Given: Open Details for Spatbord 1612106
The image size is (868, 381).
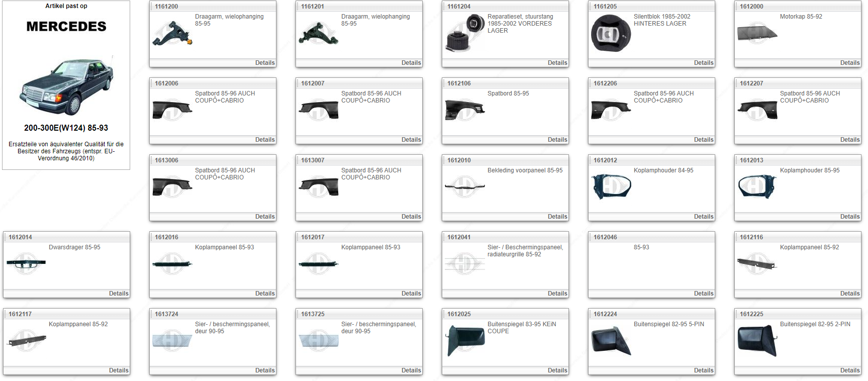Looking at the screenshot, I should pos(557,140).
